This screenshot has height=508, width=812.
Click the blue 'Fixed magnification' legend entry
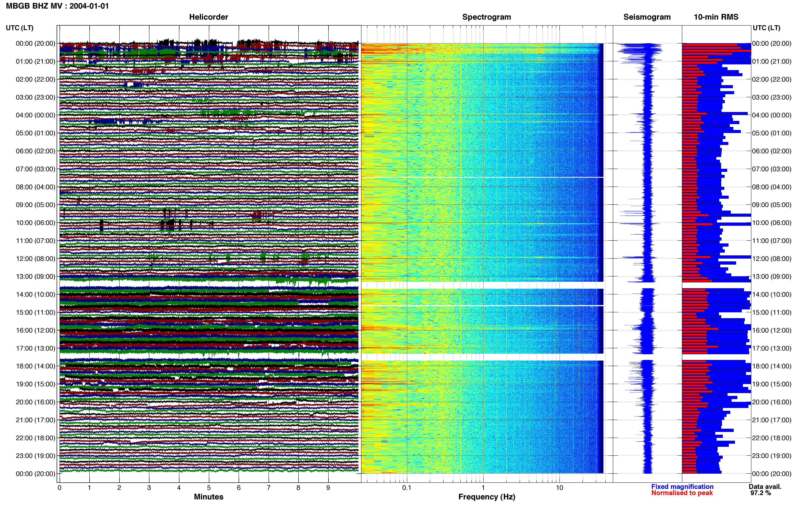[x=682, y=486]
